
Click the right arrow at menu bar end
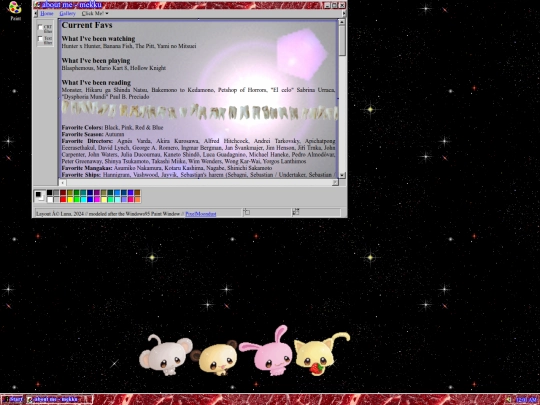(x=344, y=13)
